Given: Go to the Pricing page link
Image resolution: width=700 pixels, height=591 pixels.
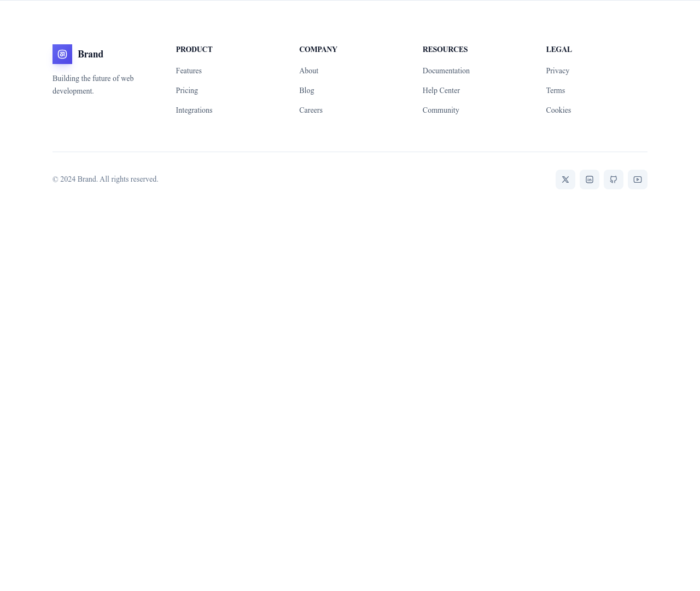Looking at the screenshot, I should tap(186, 90).
